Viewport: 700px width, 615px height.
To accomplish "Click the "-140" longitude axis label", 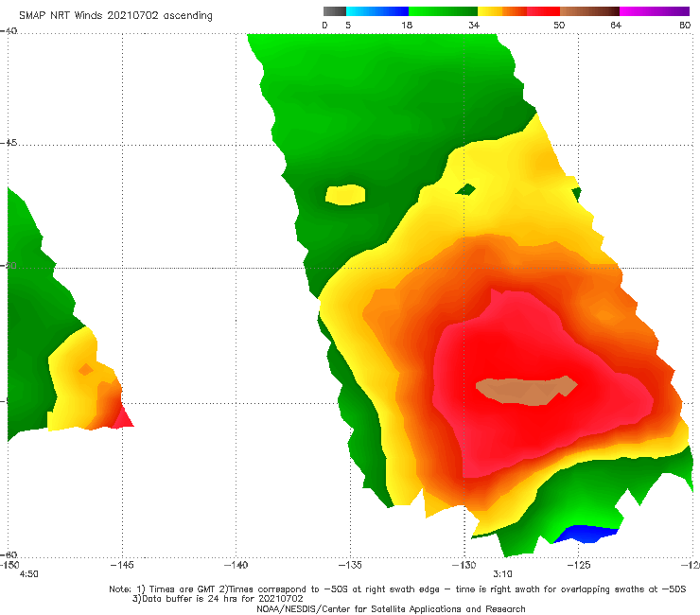I will click(x=236, y=565).
